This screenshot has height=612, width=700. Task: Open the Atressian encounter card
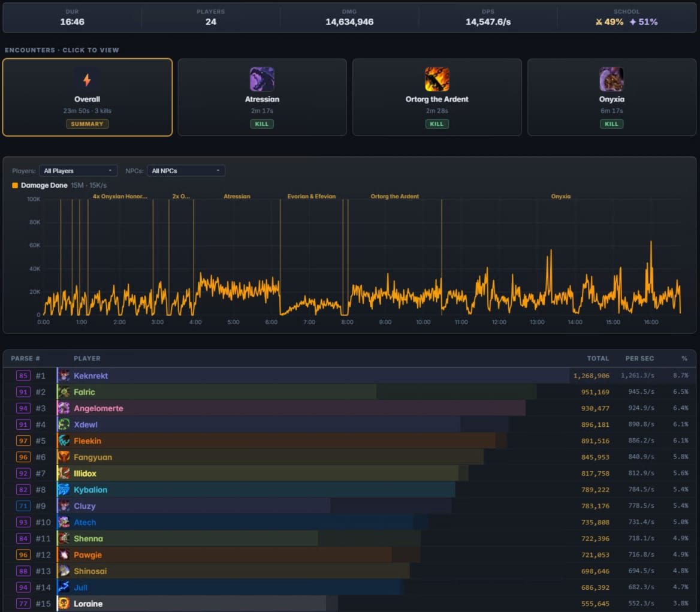[262, 97]
